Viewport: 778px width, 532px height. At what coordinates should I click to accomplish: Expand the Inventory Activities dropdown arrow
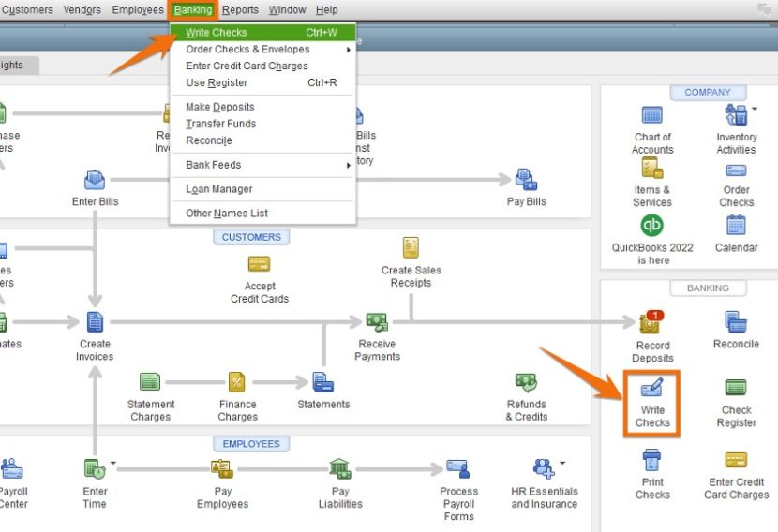755,109
